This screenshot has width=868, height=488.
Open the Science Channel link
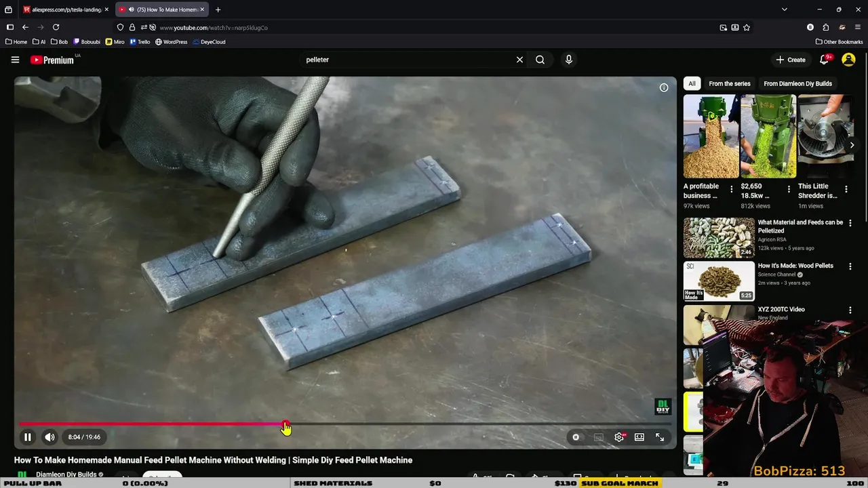click(776, 274)
